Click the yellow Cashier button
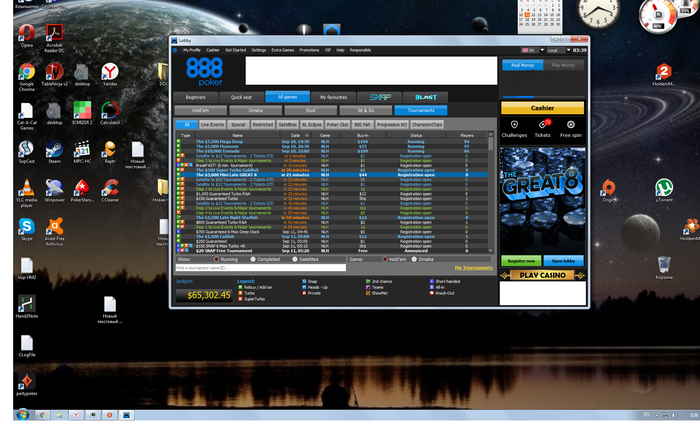700x438 pixels. (542, 108)
